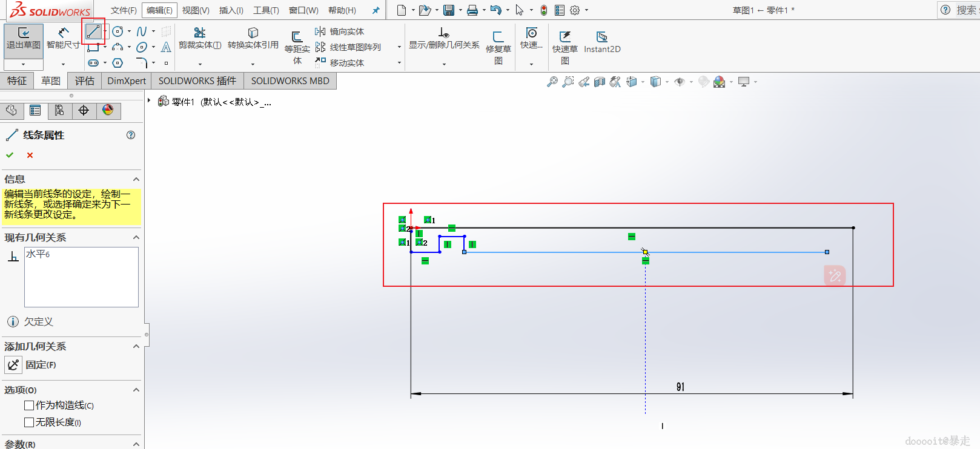Toggle the Fix (固定) relation button
Screen dimensions: 980x449
[13, 365]
